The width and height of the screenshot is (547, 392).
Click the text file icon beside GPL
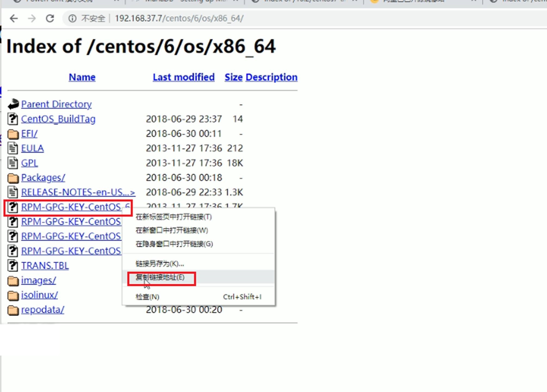coord(13,163)
